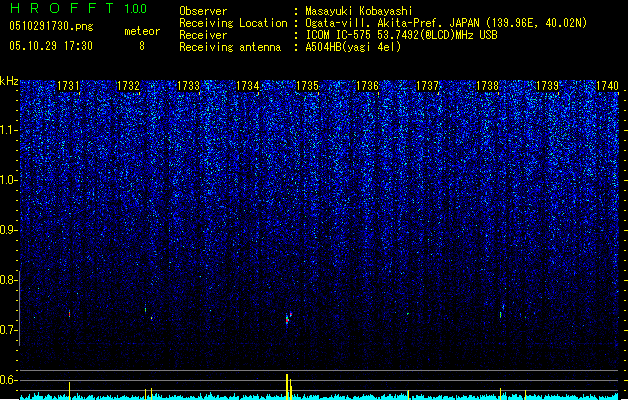Click observer name Masayuki Kobayashi
This screenshot has width=629, height=400.
(359, 11)
